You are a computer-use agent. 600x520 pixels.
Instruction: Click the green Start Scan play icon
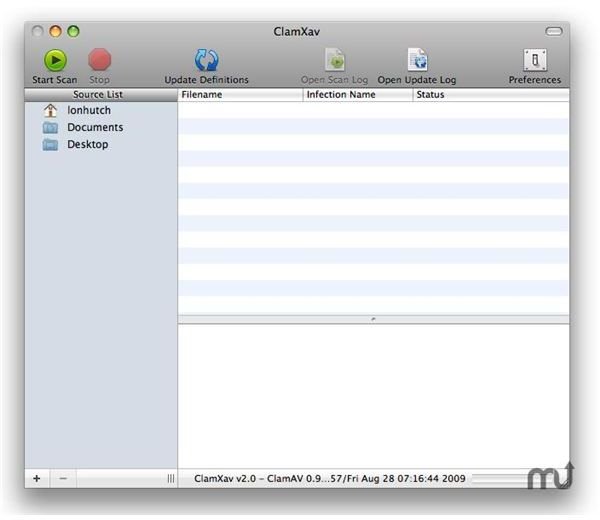click(x=55, y=60)
